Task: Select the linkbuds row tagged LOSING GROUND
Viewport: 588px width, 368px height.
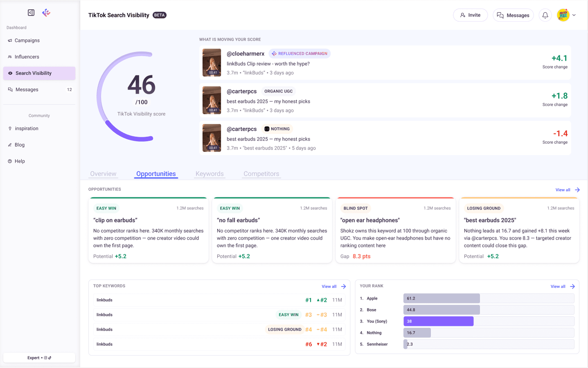Action: click(219, 330)
